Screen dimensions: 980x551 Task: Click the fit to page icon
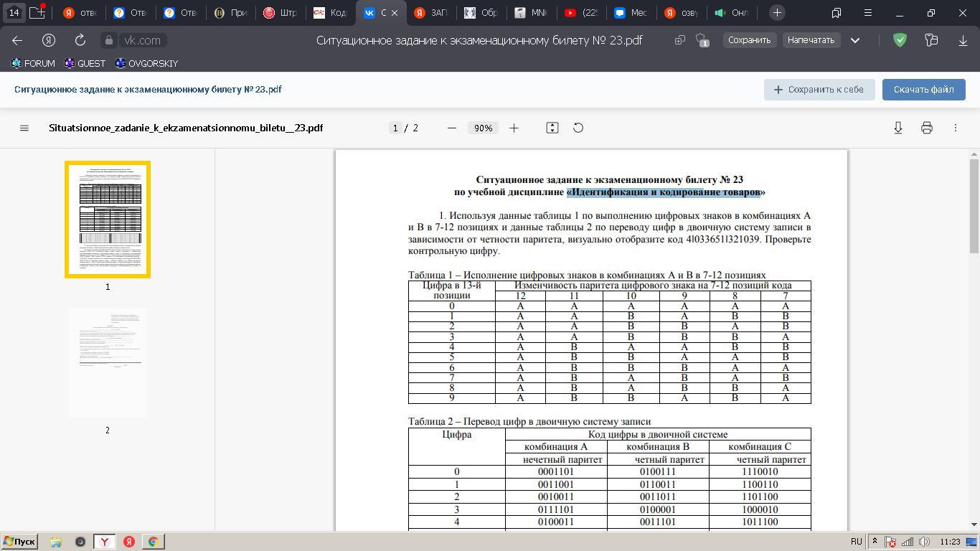point(552,128)
